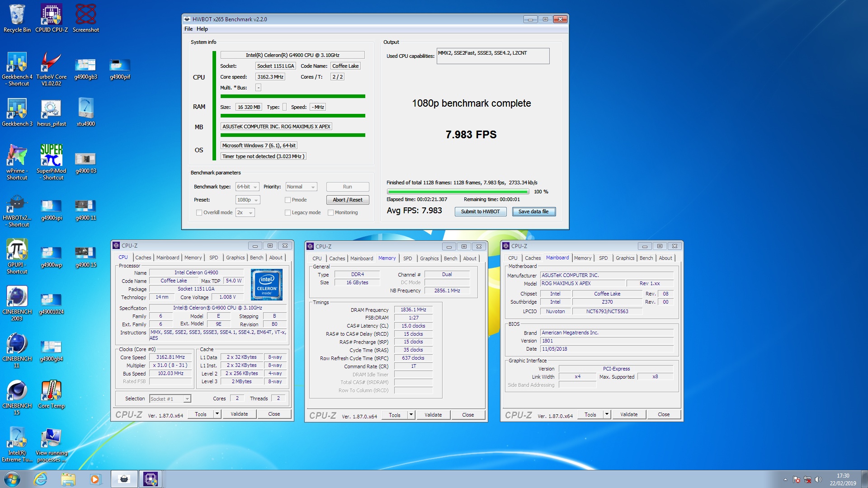Viewport: 868px width, 488px height.
Task: Open Bench tab in first CPU-Z window
Action: [x=256, y=258]
